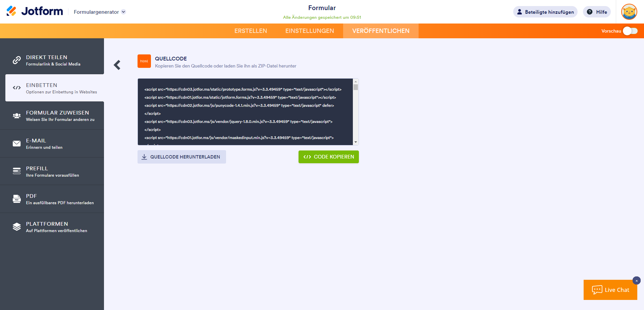Click the Plattformen layers icon
Image resolution: width=644 pixels, height=310 pixels.
pyautogui.click(x=17, y=227)
